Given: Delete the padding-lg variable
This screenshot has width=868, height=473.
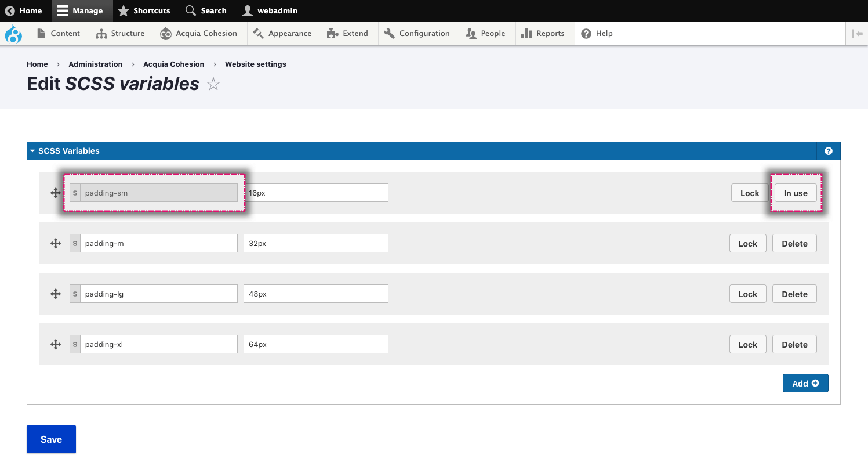Looking at the screenshot, I should (794, 294).
